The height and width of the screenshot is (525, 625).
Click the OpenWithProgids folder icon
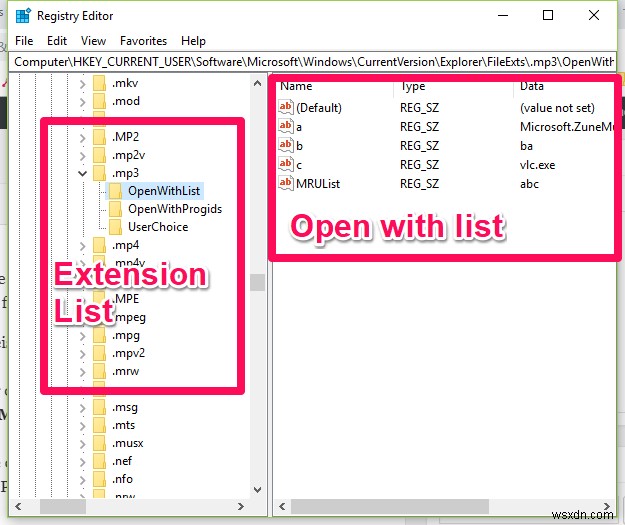pos(115,209)
